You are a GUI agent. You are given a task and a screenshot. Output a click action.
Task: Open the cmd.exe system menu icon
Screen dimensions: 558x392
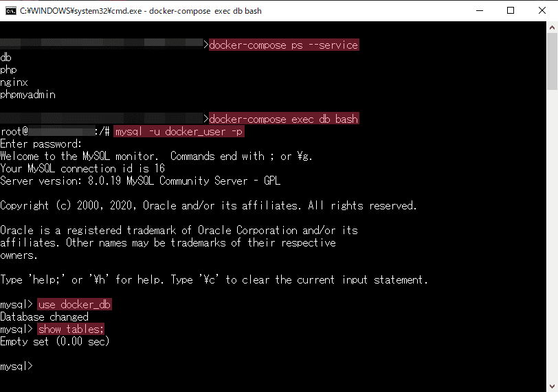click(x=11, y=11)
